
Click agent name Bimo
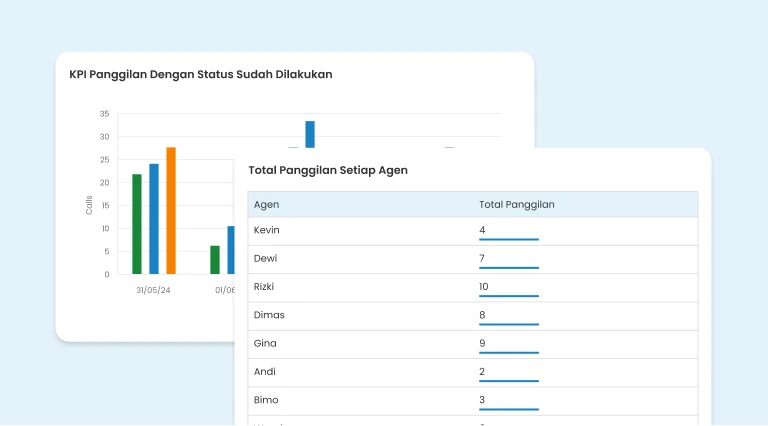coord(268,400)
